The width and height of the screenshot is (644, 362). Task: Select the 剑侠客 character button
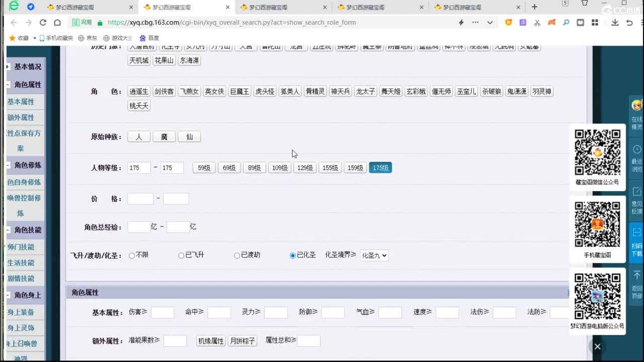pyautogui.click(x=164, y=92)
